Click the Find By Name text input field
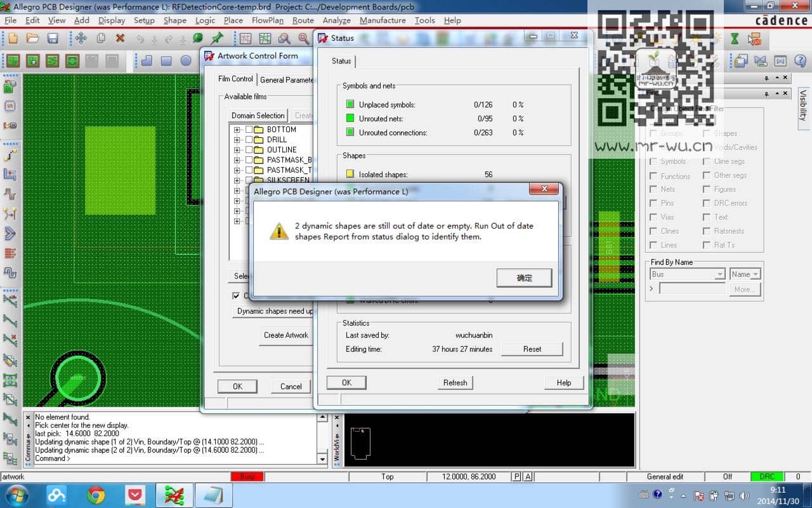The width and height of the screenshot is (812, 508). coord(691,289)
